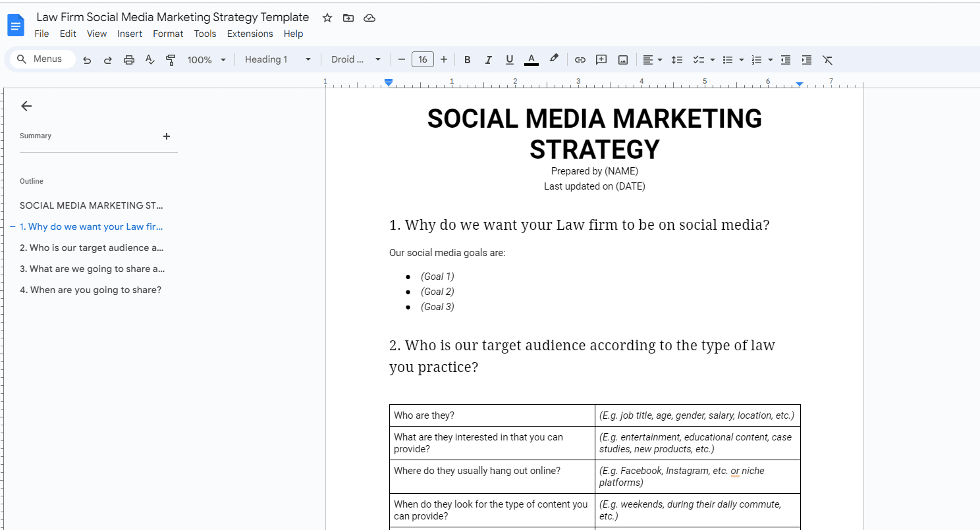This screenshot has height=530, width=980.
Task: Click the insert link icon
Action: coord(580,60)
